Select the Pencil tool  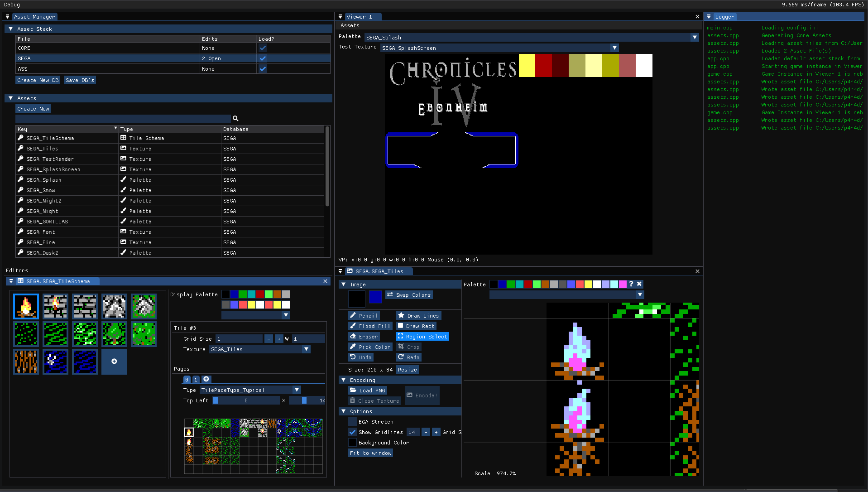coord(364,316)
